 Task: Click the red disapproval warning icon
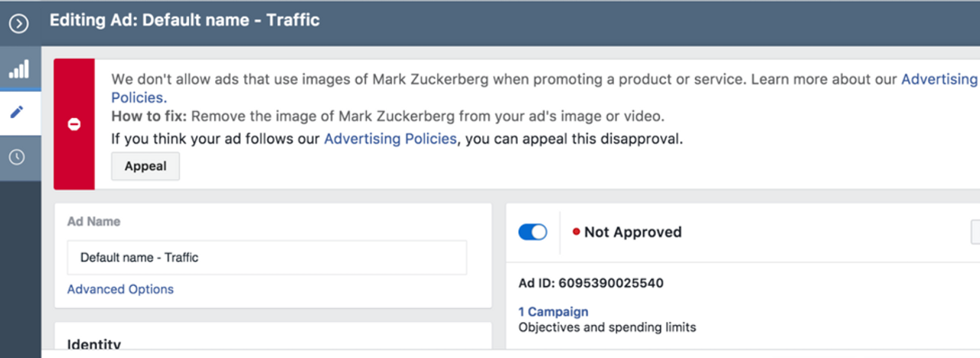(74, 124)
